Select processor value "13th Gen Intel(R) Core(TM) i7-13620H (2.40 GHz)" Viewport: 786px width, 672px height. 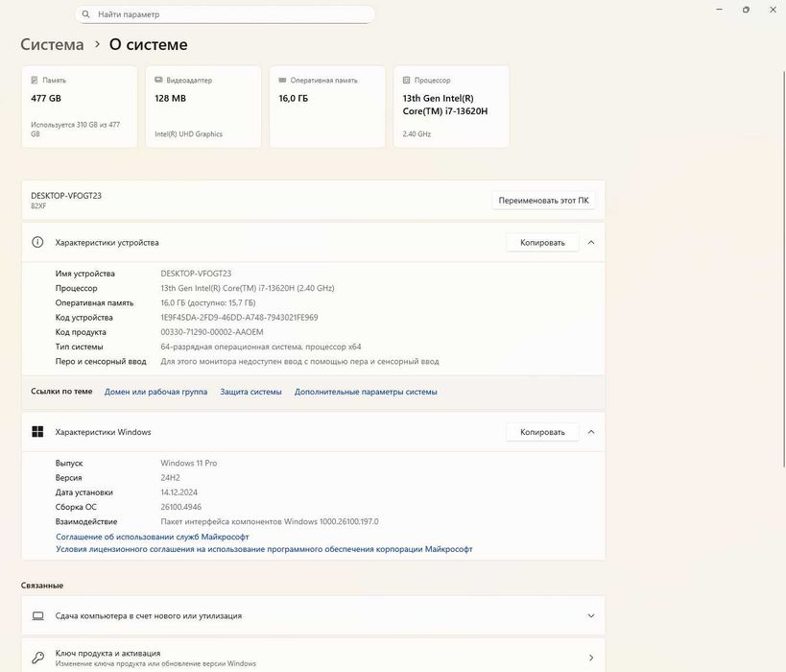tap(248, 288)
